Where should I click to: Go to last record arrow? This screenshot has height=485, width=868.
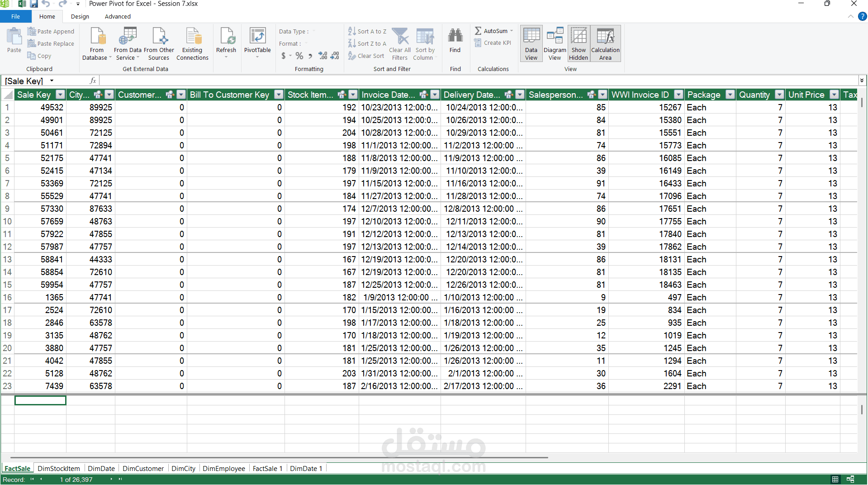(120, 480)
